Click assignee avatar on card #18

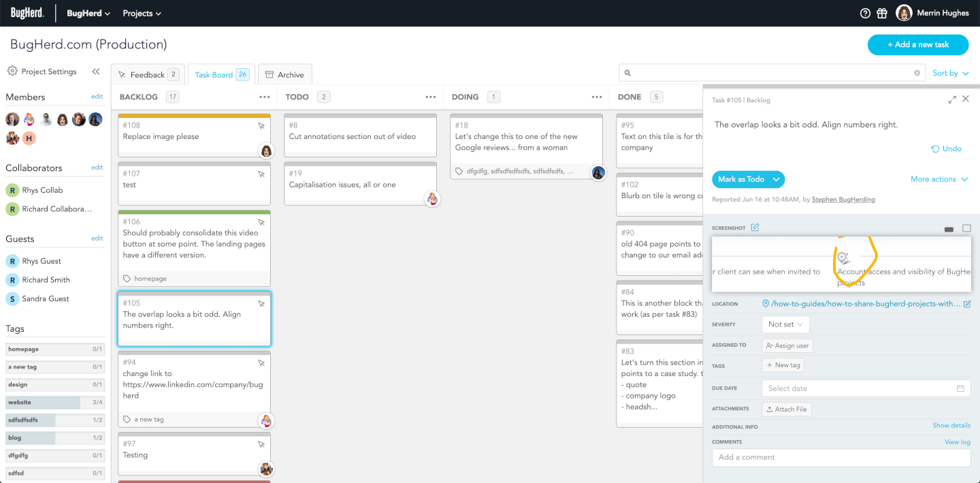click(598, 172)
